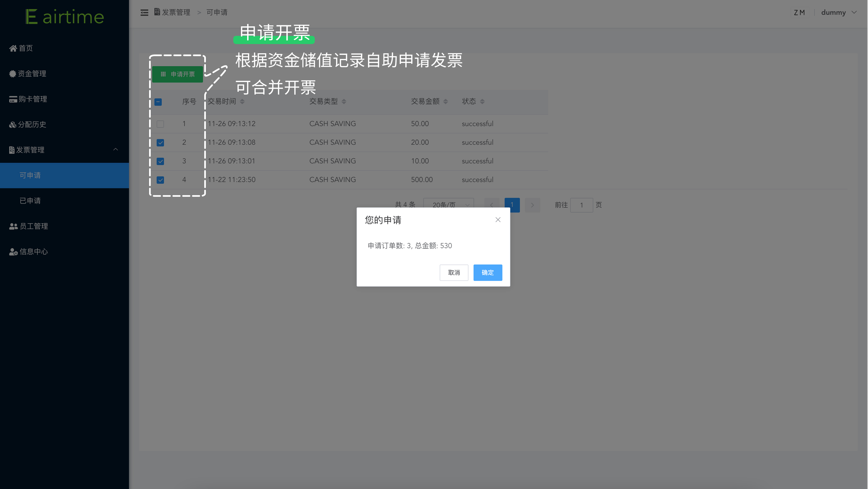The image size is (868, 489).
Task: Close the 您的申请 dialog with X
Action: click(498, 220)
